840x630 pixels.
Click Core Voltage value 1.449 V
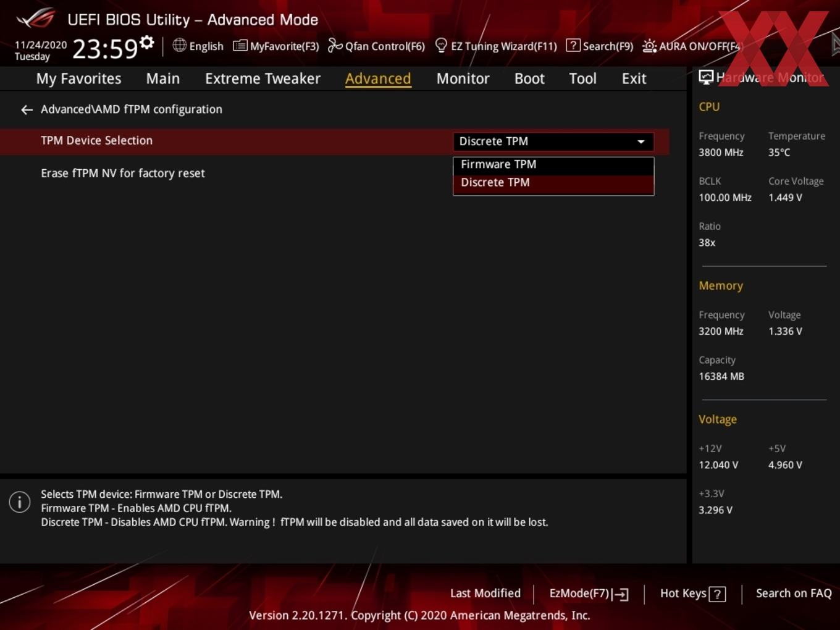pyautogui.click(x=785, y=198)
